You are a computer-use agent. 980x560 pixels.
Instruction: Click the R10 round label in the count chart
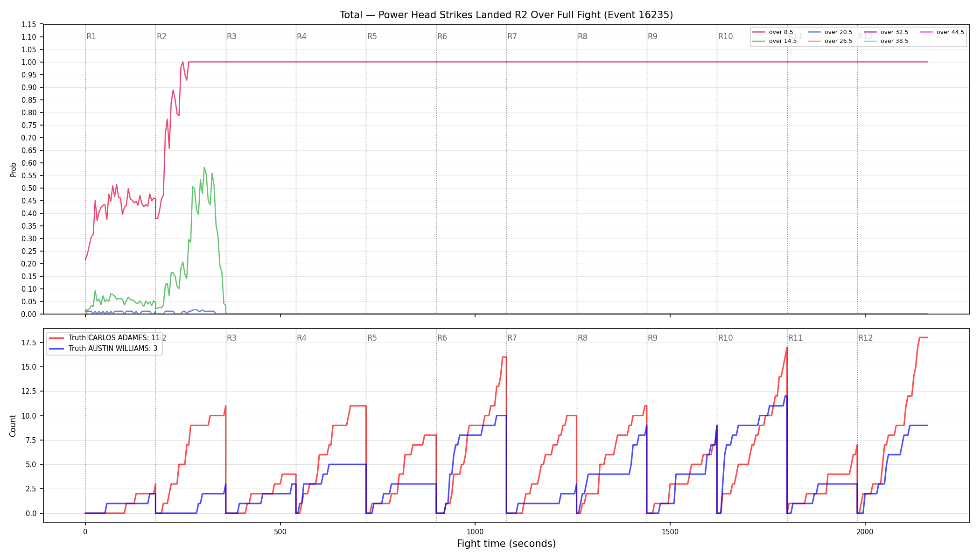(x=725, y=338)
